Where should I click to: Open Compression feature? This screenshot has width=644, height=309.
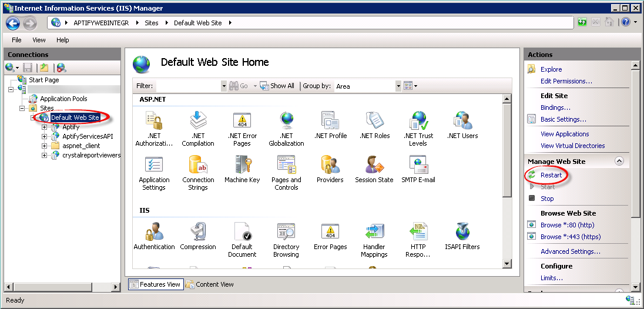point(198,236)
